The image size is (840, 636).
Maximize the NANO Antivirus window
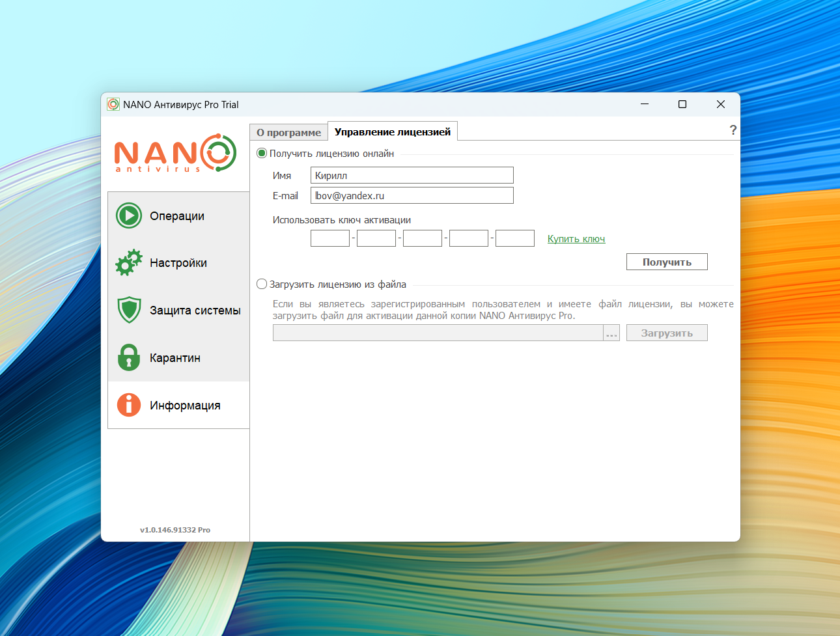click(x=682, y=105)
